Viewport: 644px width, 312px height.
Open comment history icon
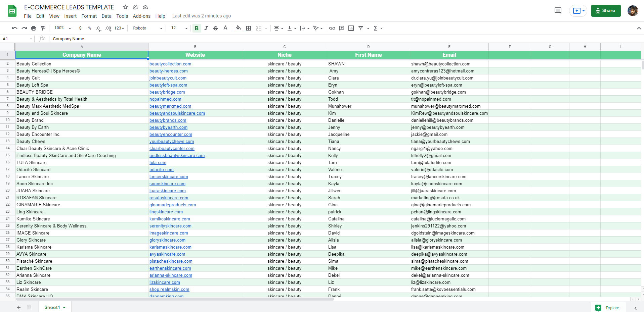(558, 11)
